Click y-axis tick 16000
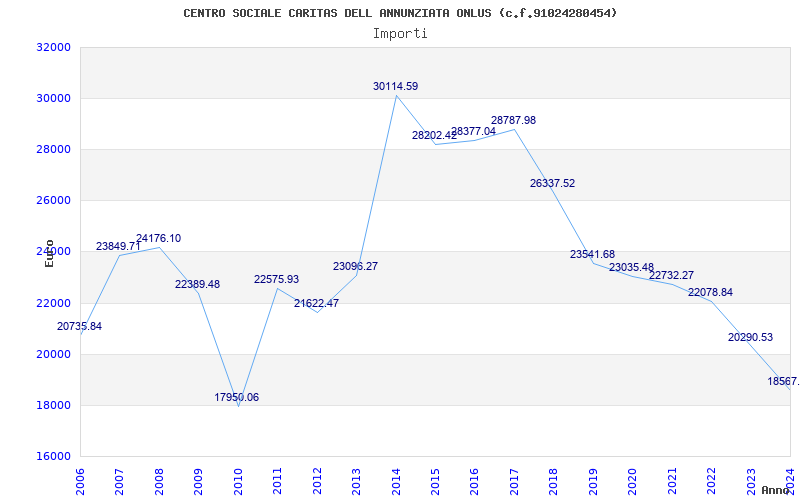This screenshot has width=800, height=500. pyautogui.click(x=53, y=457)
